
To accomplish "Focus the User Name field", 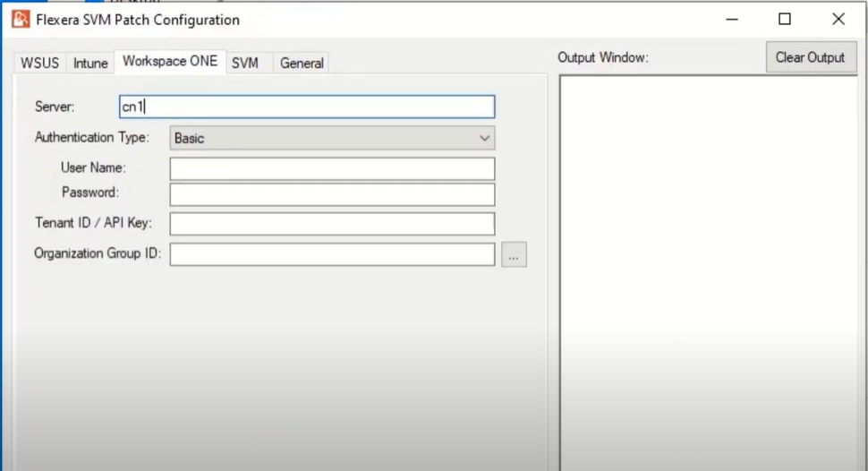I will [x=332, y=169].
